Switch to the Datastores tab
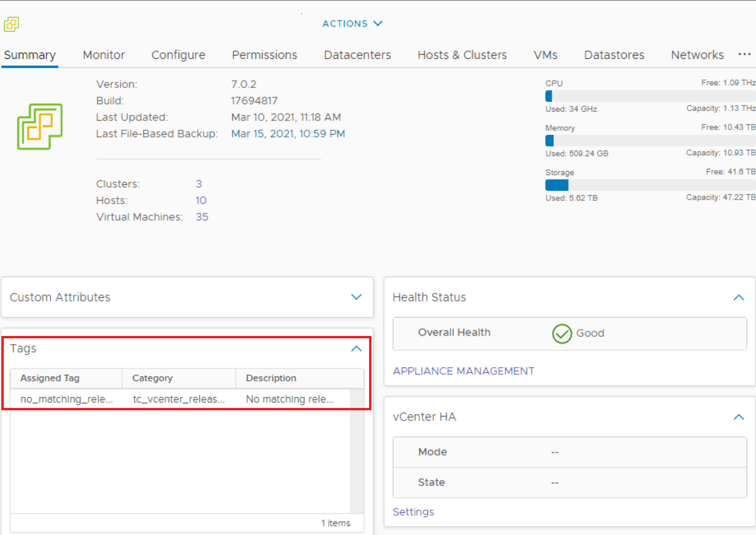The height and width of the screenshot is (535, 756). tap(614, 55)
